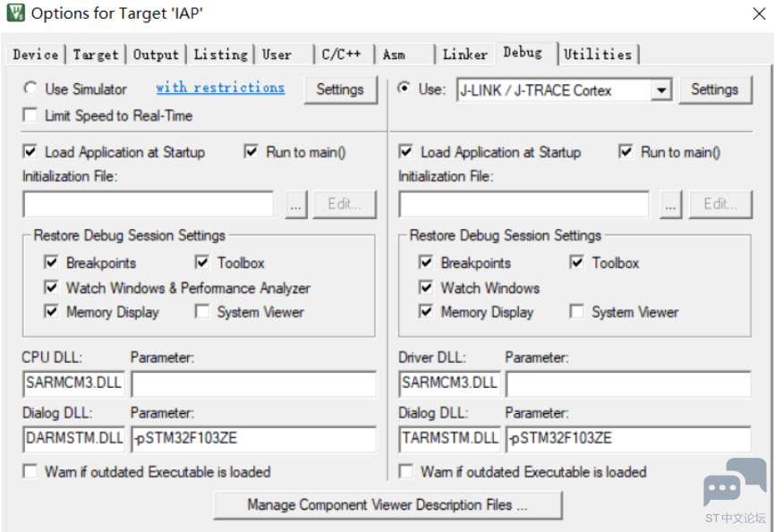Click debugger Initialization File input field
The width and height of the screenshot is (774, 532).
523,204
